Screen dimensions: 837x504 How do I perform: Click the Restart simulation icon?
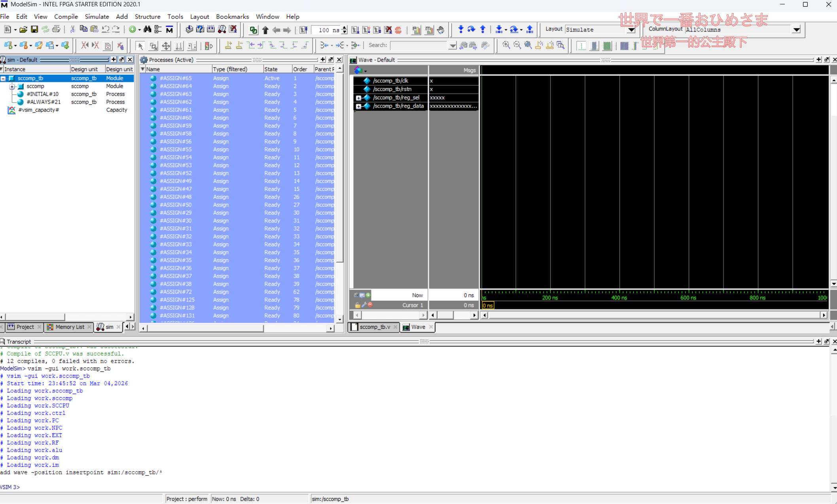click(304, 30)
